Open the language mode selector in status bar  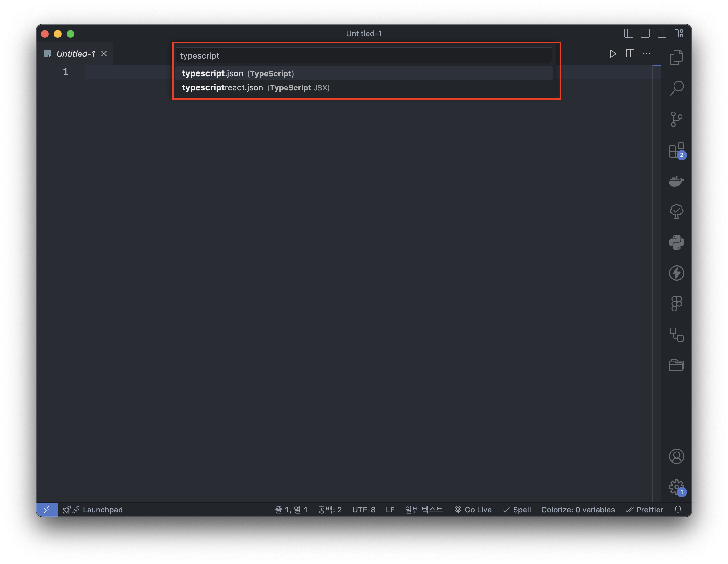[424, 510]
